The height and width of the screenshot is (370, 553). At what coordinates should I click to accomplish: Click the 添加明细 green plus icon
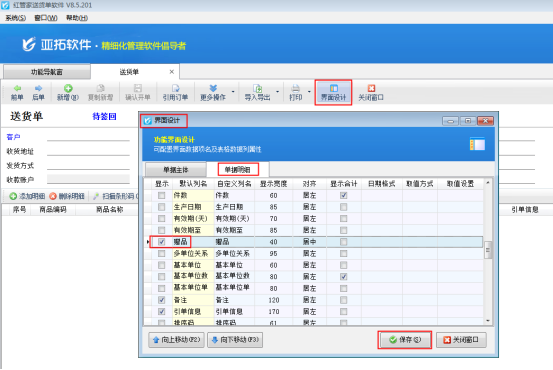tap(13, 196)
